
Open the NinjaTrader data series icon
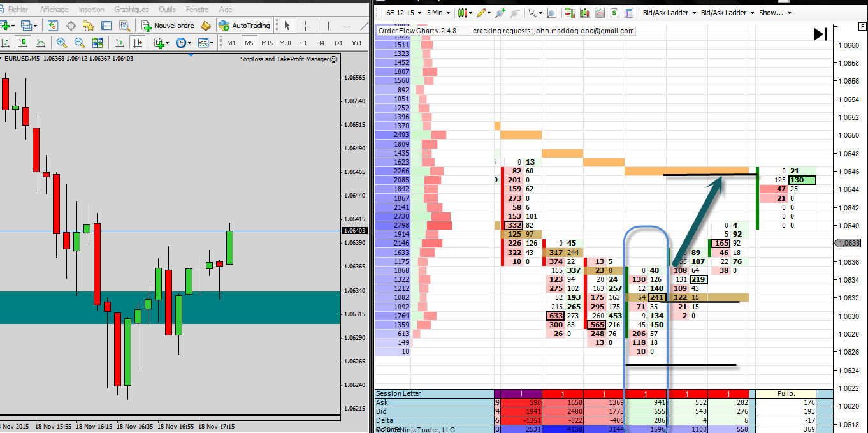click(584, 12)
